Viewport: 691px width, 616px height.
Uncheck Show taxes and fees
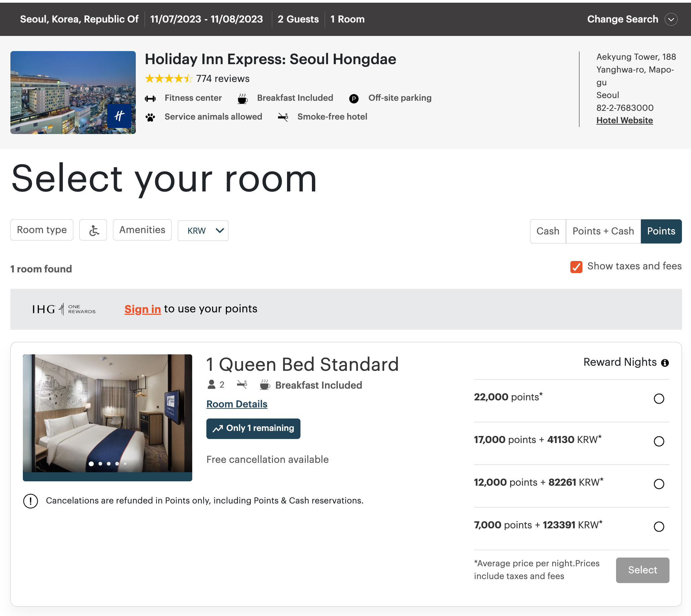click(576, 267)
